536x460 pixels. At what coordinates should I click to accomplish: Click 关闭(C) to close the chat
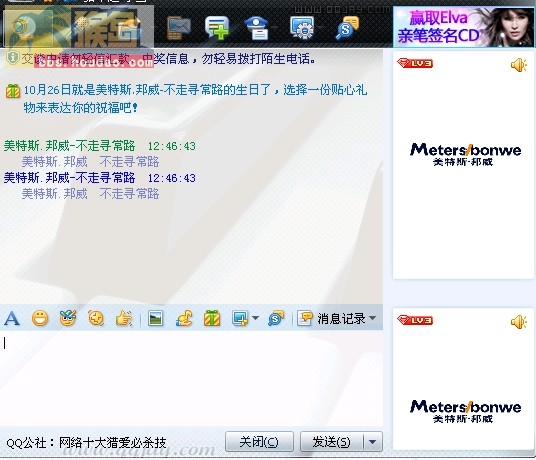pyautogui.click(x=259, y=442)
